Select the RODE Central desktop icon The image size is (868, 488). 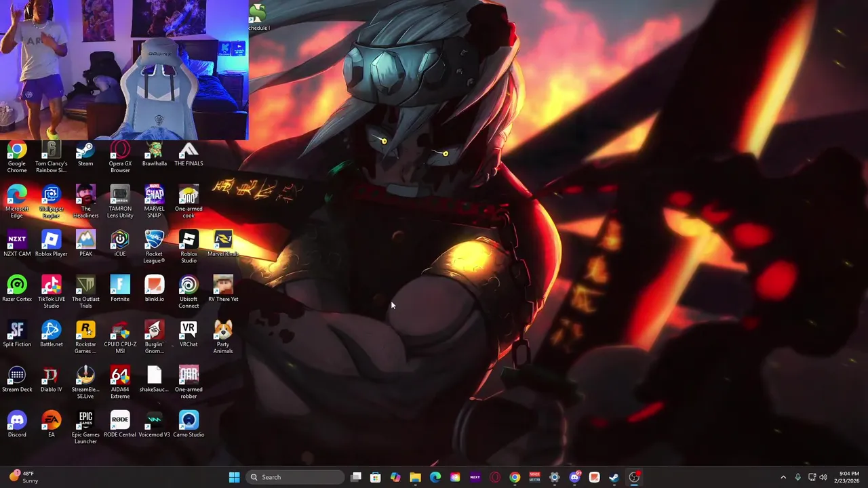pyautogui.click(x=120, y=424)
